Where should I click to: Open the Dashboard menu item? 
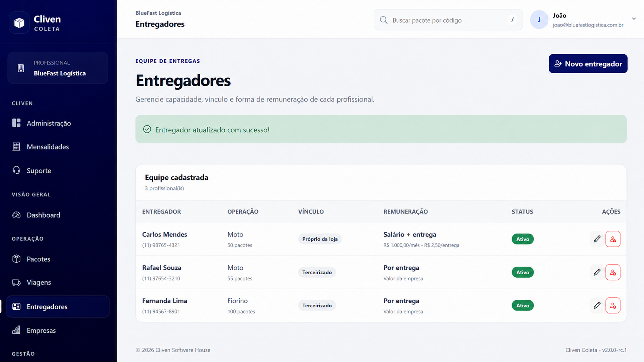(58, 215)
